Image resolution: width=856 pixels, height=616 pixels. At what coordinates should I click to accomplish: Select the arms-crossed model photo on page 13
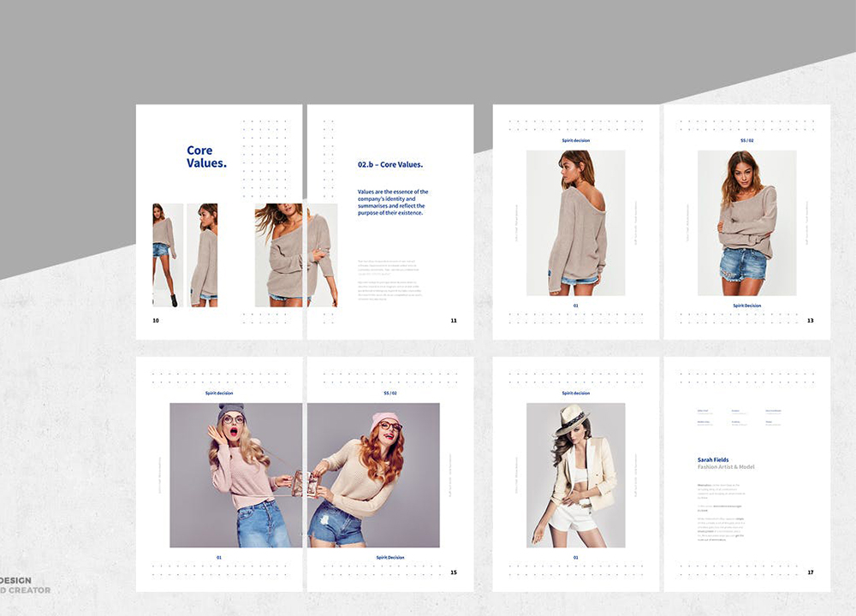746,223
